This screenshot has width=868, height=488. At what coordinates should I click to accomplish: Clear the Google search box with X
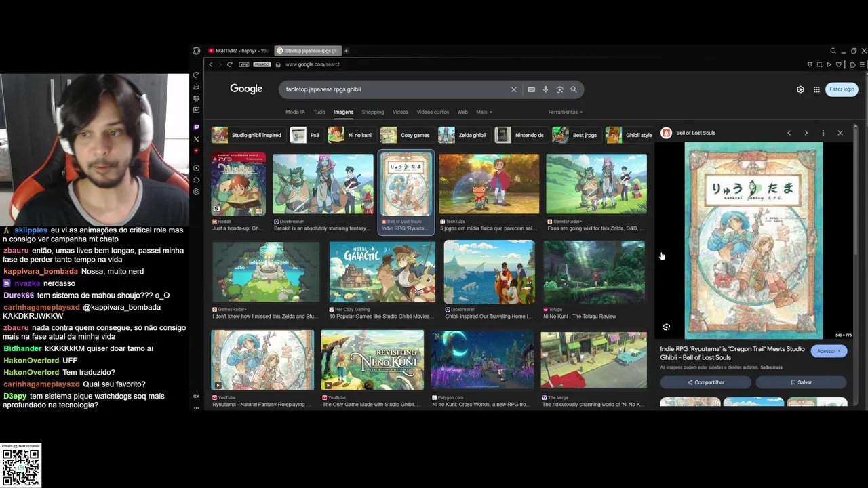514,89
